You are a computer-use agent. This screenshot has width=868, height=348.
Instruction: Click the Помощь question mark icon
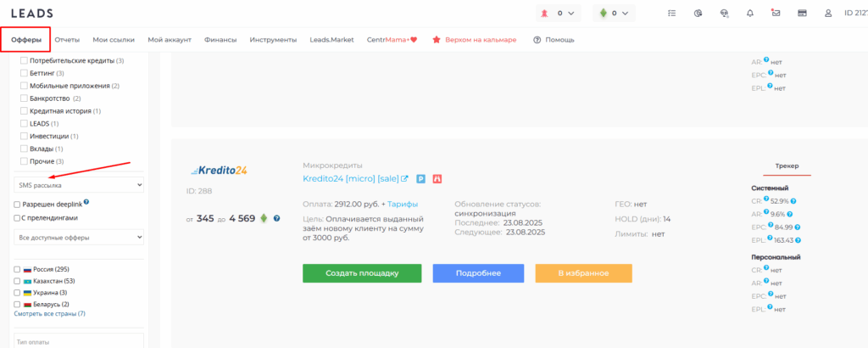click(x=537, y=40)
